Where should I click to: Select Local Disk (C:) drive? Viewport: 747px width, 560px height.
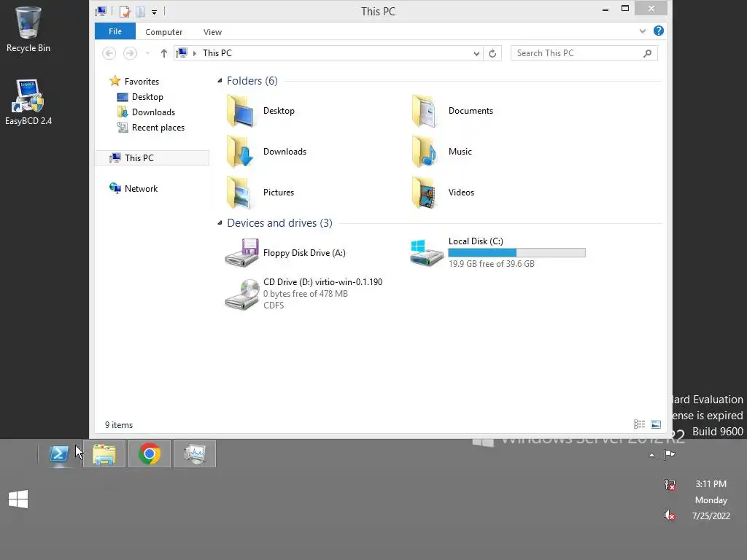[x=498, y=252]
